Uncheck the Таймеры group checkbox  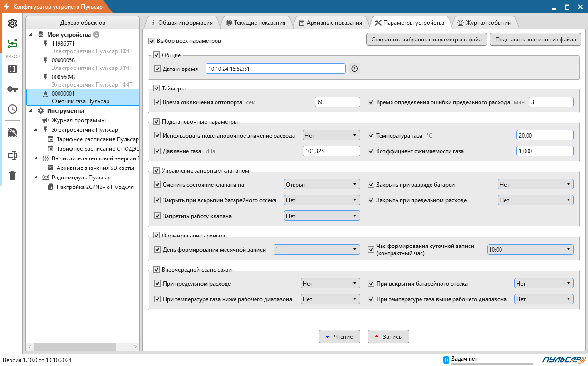point(157,89)
